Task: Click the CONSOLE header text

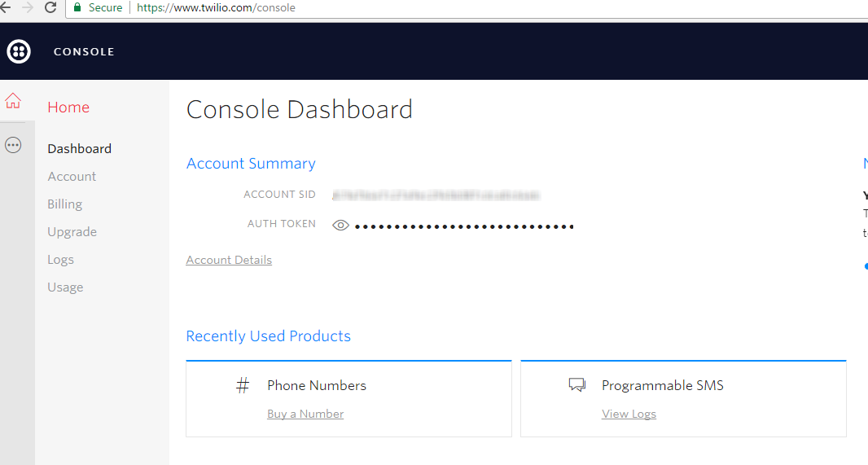Action: click(84, 51)
